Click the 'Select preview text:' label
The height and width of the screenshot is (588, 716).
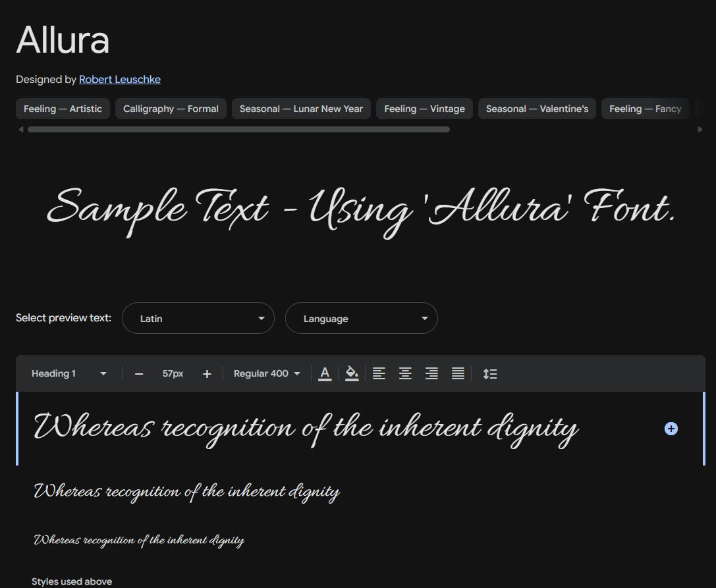(63, 318)
